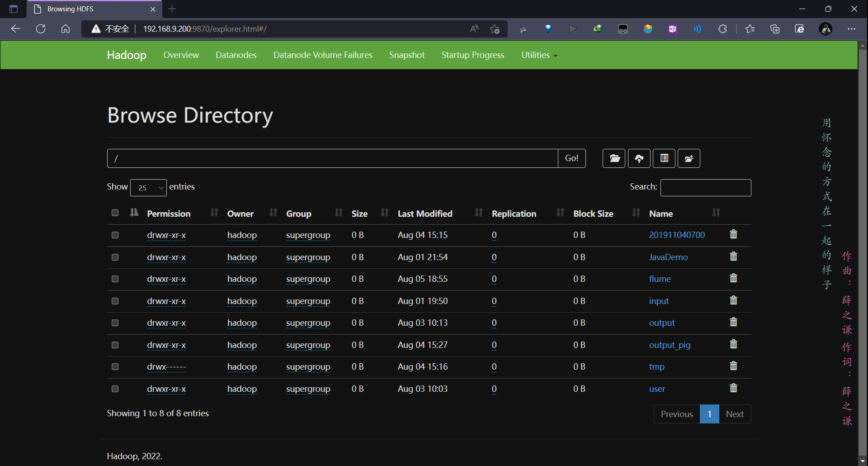Screen dimensions: 868x466
Task: Click the checkbox column sort icon
Action: (x=134, y=213)
